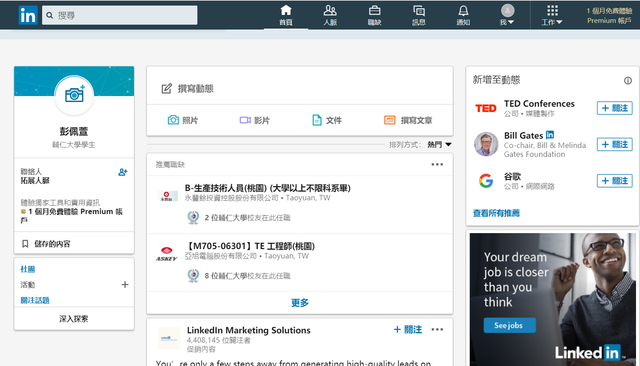Click the camera icon to add profile photo
The height and width of the screenshot is (366, 640).
[x=74, y=95]
